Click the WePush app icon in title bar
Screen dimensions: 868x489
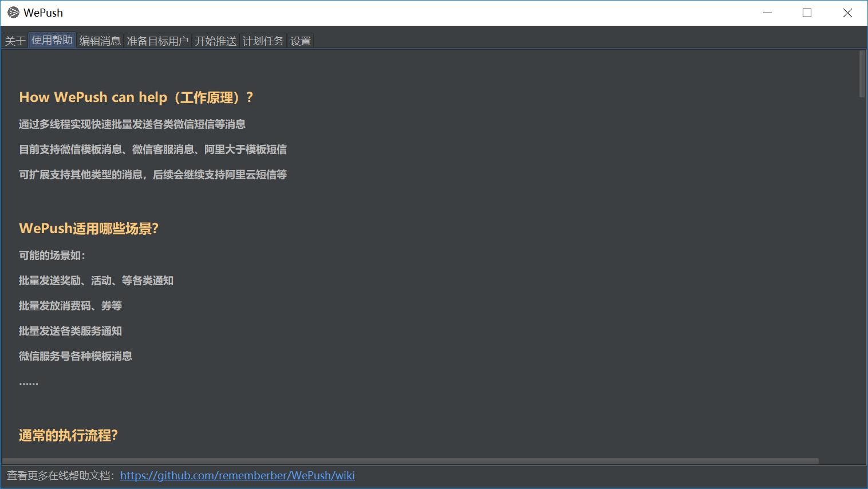pyautogui.click(x=13, y=13)
